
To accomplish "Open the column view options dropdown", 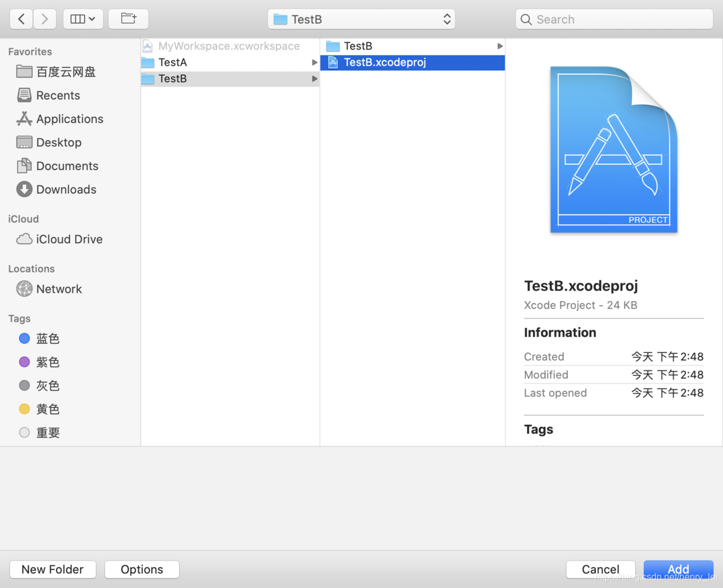I will tap(83, 19).
